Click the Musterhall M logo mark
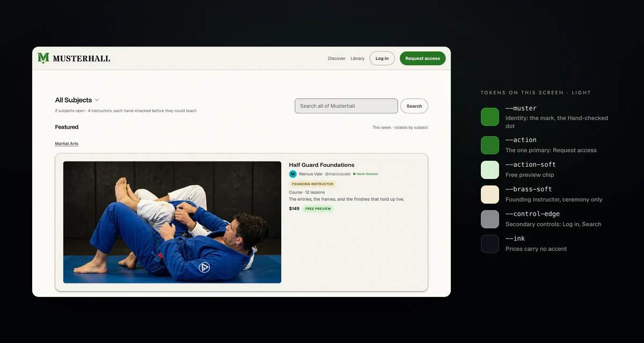This screenshot has width=644, height=343. pos(43,58)
